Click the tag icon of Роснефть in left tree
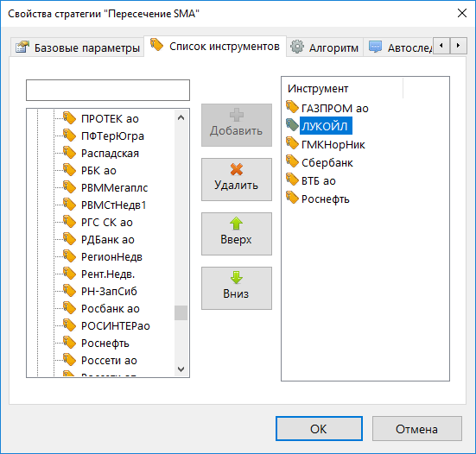 (69, 343)
